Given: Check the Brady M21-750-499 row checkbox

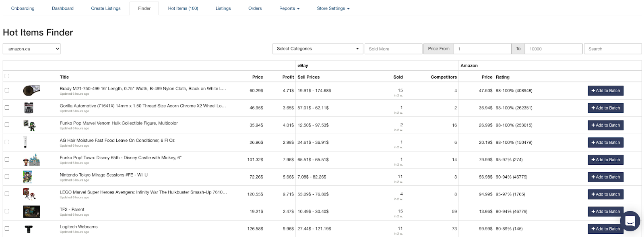Looking at the screenshot, I should [x=7, y=90].
